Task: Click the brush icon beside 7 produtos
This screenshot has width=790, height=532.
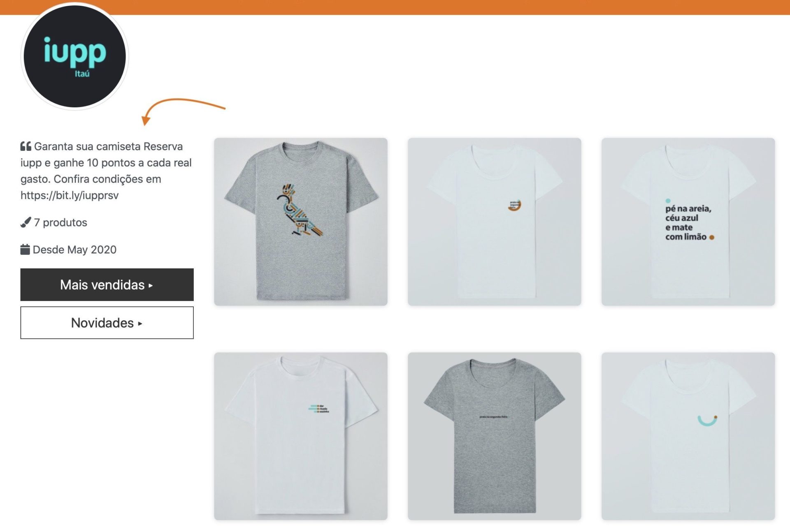Action: tap(26, 222)
